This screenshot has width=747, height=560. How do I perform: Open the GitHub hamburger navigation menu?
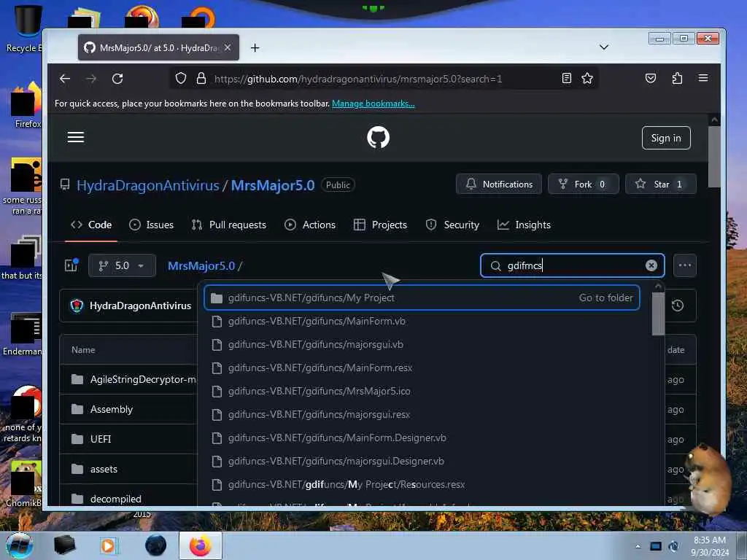pos(76,138)
